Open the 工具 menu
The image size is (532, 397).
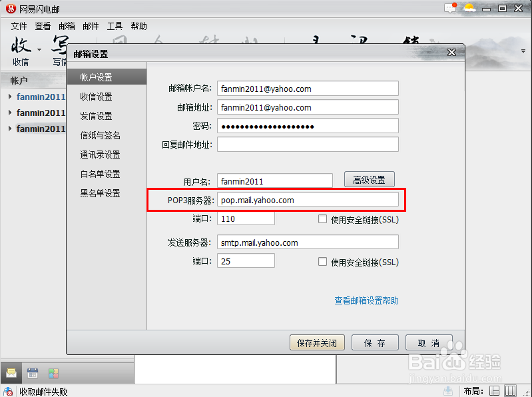[x=115, y=26]
